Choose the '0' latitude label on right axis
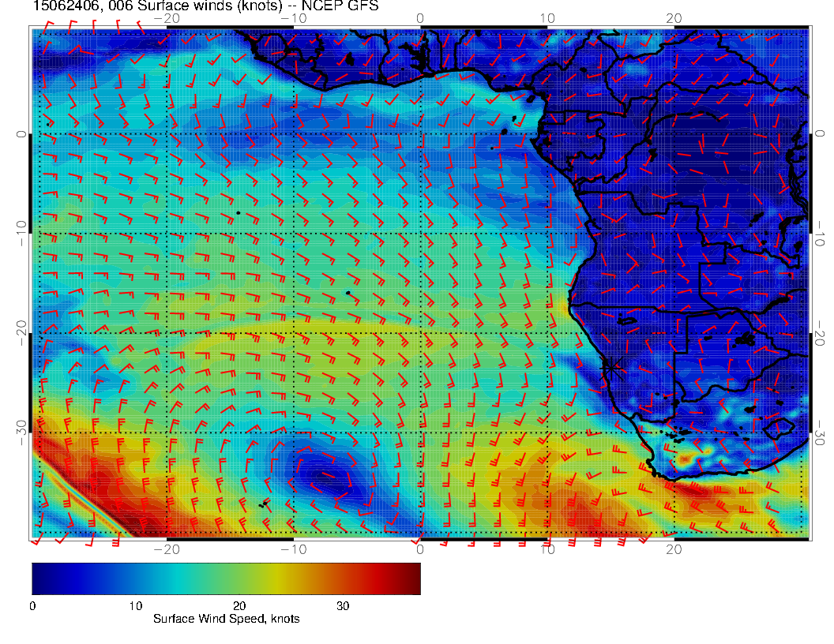Image resolution: width=834 pixels, height=644 pixels. [x=820, y=134]
